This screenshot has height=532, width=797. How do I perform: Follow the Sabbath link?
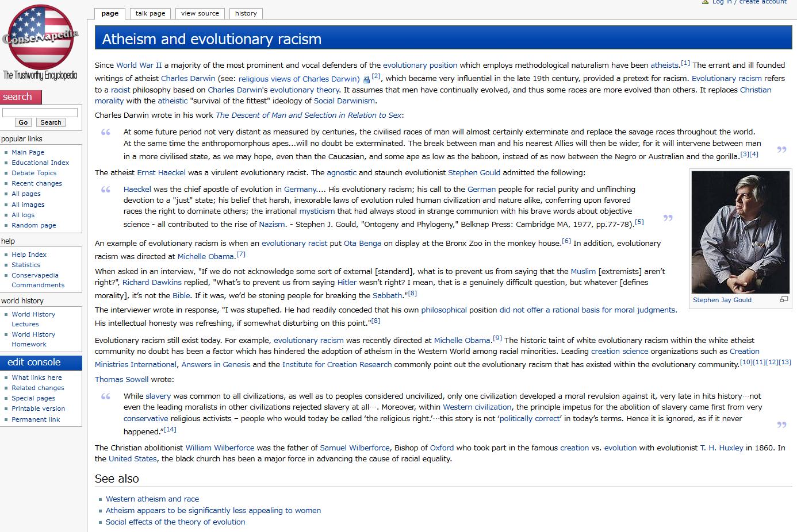[x=387, y=296]
